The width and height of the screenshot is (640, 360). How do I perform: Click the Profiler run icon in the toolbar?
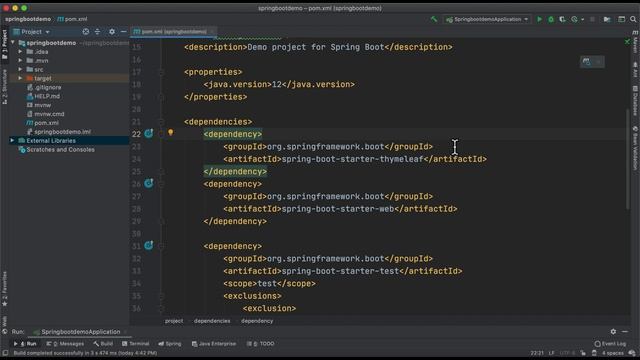tap(574, 19)
